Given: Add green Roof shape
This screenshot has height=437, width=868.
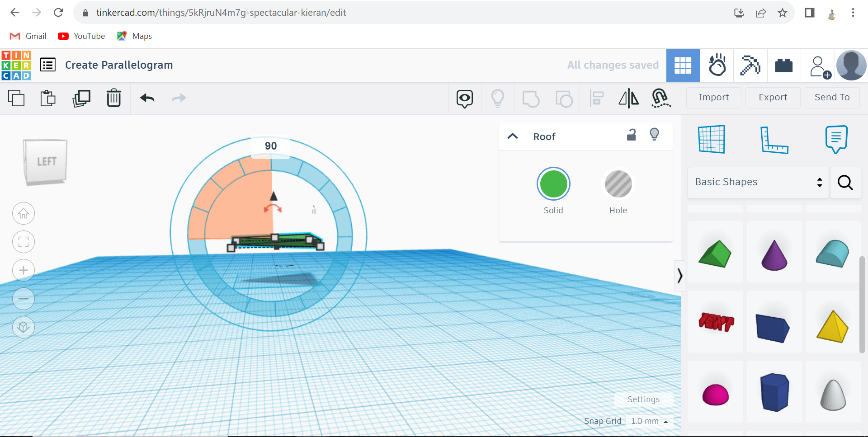Looking at the screenshot, I should point(715,253).
